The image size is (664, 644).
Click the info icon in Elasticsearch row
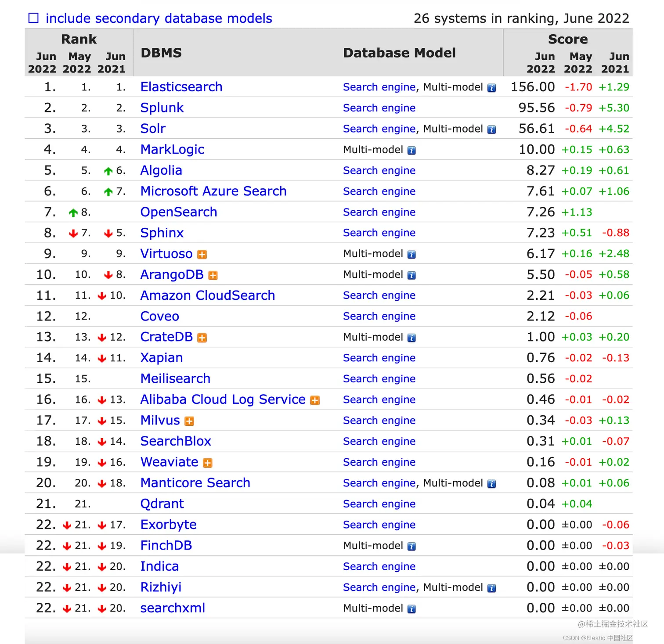click(492, 88)
